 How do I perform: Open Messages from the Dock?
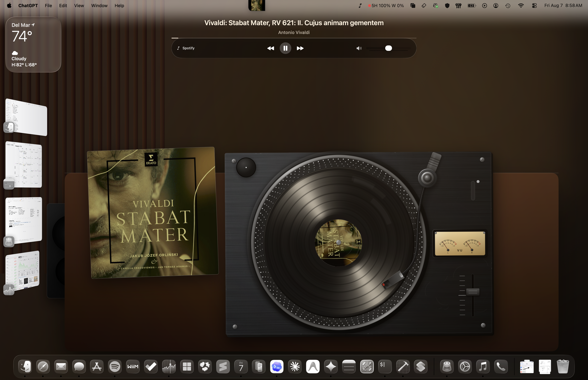point(79,366)
